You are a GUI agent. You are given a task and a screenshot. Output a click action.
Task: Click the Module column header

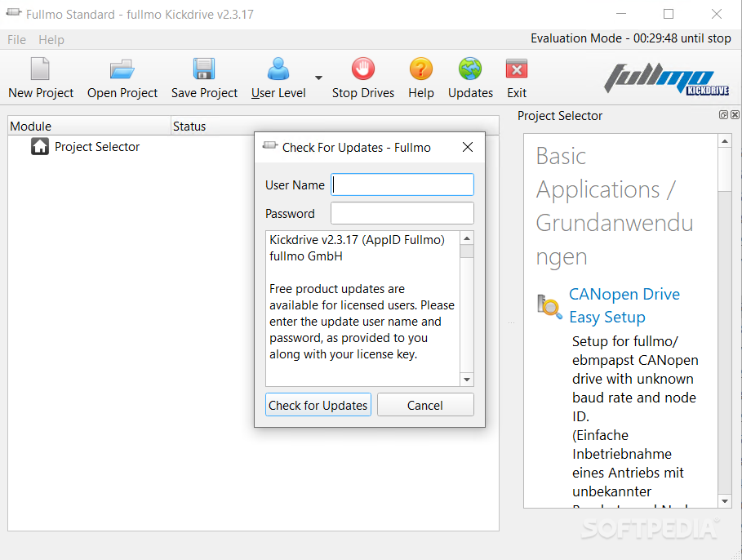tap(90, 127)
